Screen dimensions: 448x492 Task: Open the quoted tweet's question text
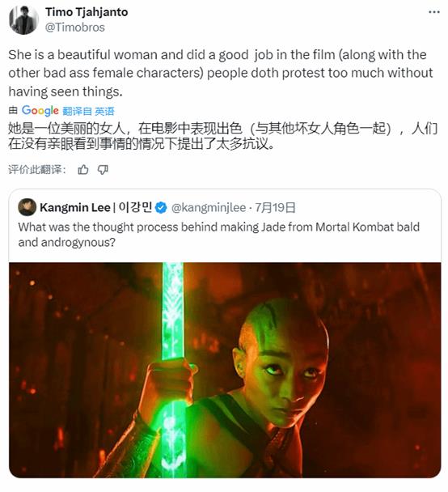click(218, 235)
